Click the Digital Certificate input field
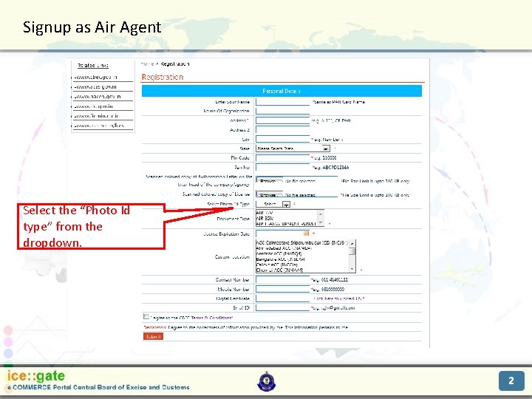The height and width of the screenshot is (399, 532). pos(282,299)
